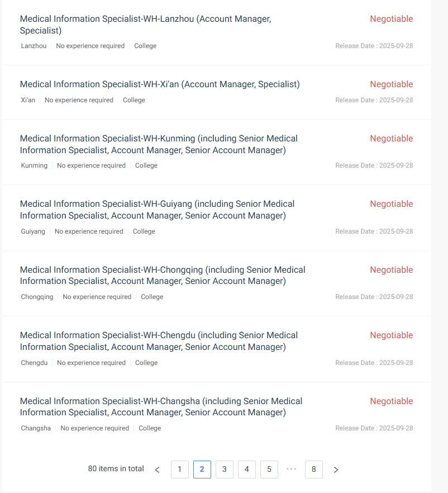This screenshot has width=448, height=493.
Task: Open page 5 of listings
Action: click(x=269, y=470)
